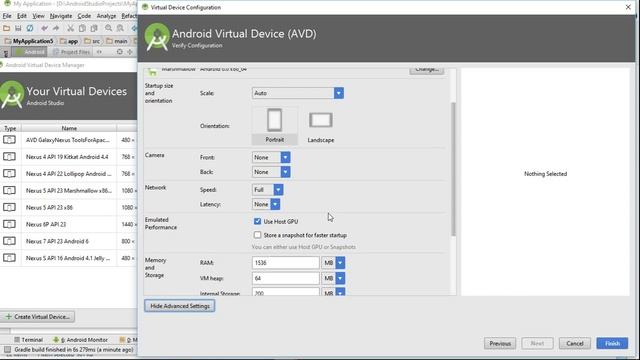
Task: Click the Synchronize toolbar icon
Action: tap(30, 28)
